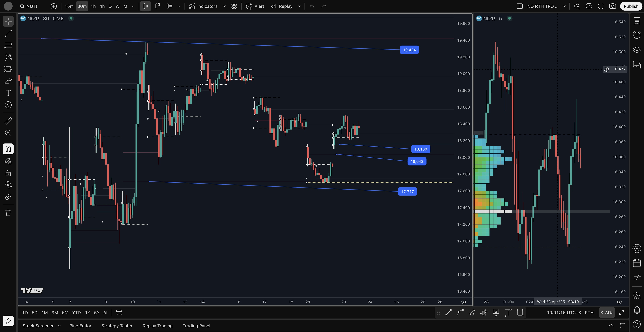Image resolution: width=644 pixels, height=332 pixels.
Task: Toggle hide all drawings eye icon
Action: click(x=8, y=185)
